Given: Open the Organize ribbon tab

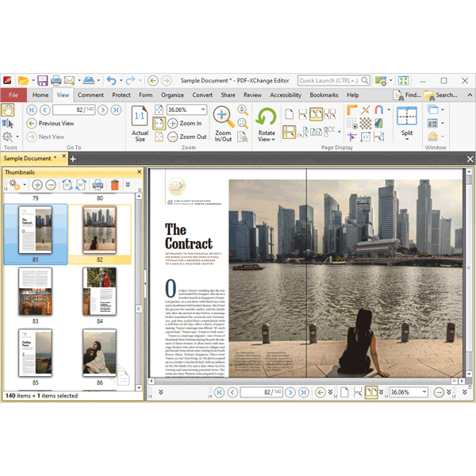Looking at the screenshot, I should pos(172,95).
